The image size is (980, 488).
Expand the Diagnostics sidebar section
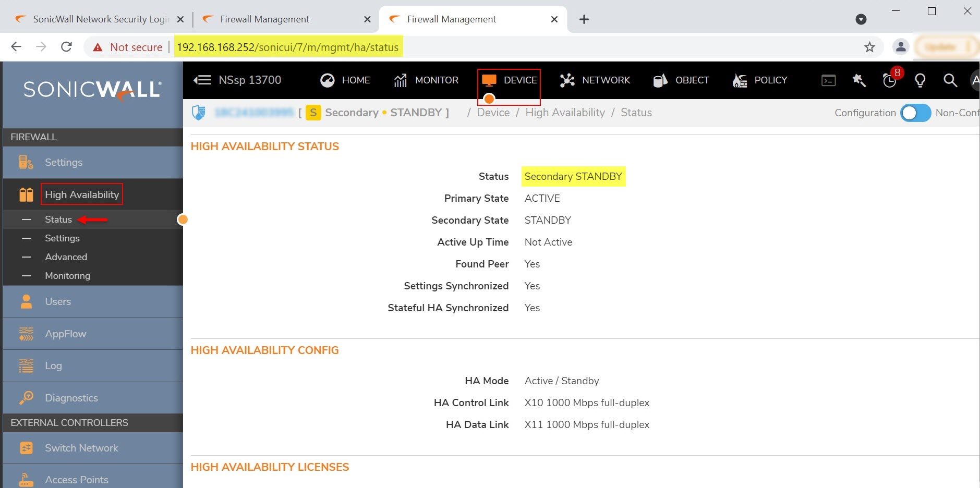click(71, 398)
